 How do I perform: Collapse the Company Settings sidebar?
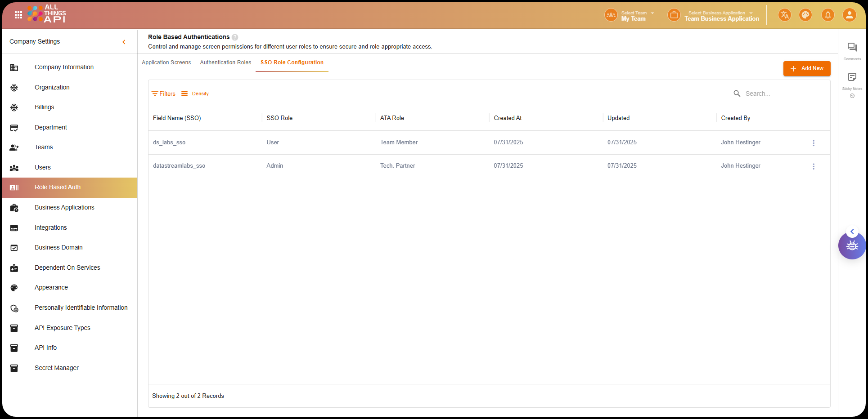(124, 42)
